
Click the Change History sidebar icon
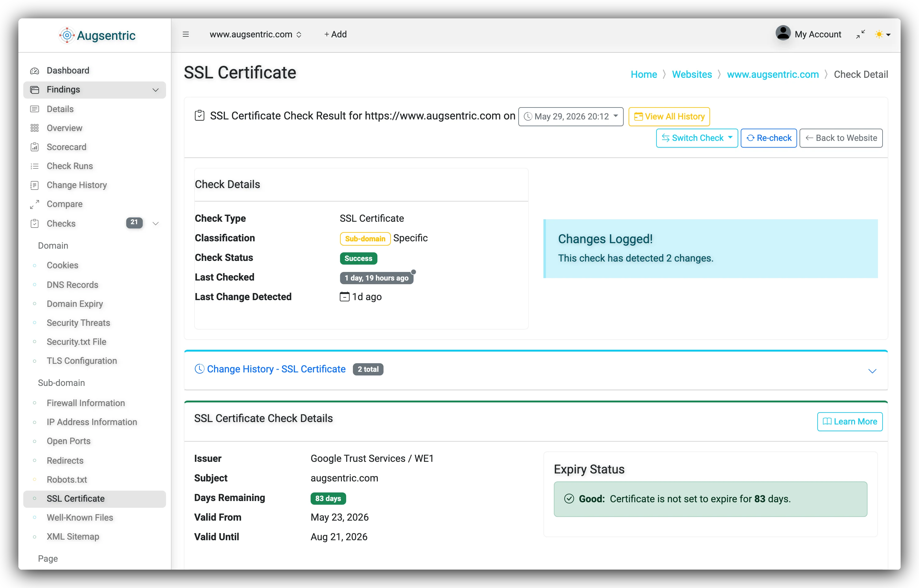[x=35, y=185]
